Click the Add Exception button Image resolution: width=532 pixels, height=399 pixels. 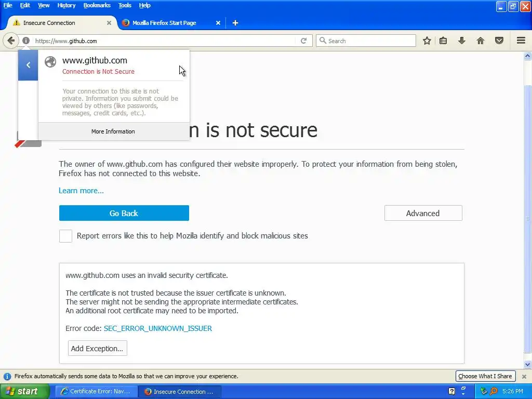coord(97,349)
